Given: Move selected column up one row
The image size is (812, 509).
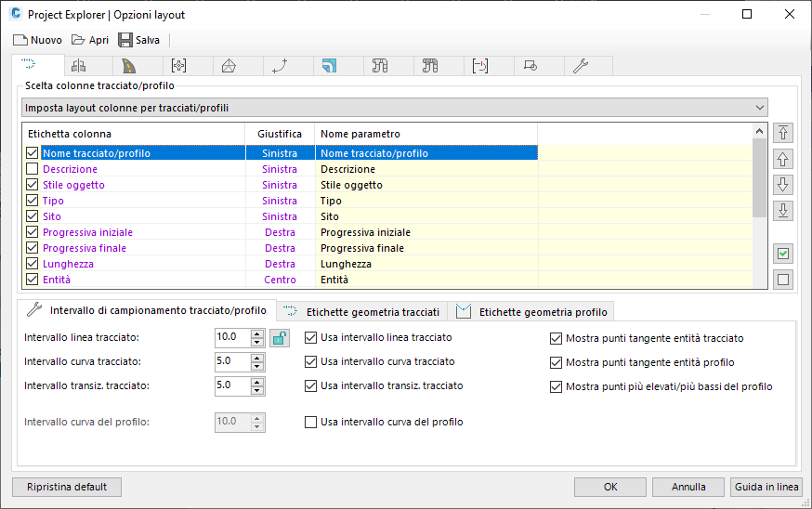Looking at the screenshot, I should click(x=783, y=159).
